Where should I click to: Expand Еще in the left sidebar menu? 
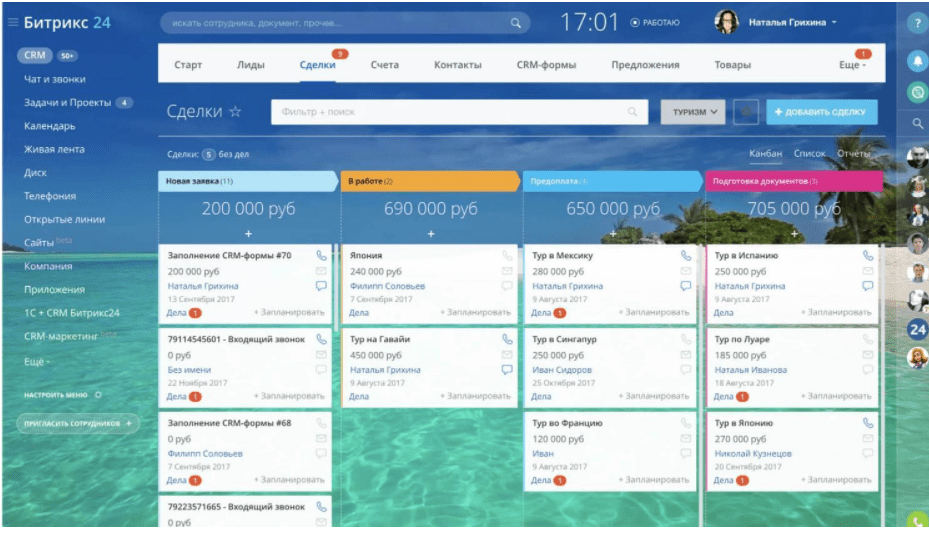(37, 361)
